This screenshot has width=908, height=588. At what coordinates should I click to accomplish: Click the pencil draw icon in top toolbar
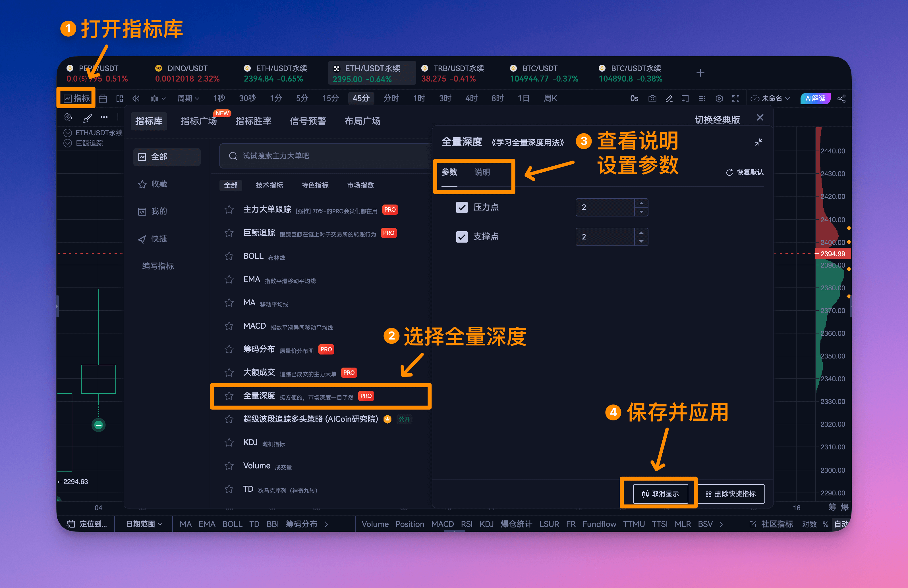(x=669, y=98)
